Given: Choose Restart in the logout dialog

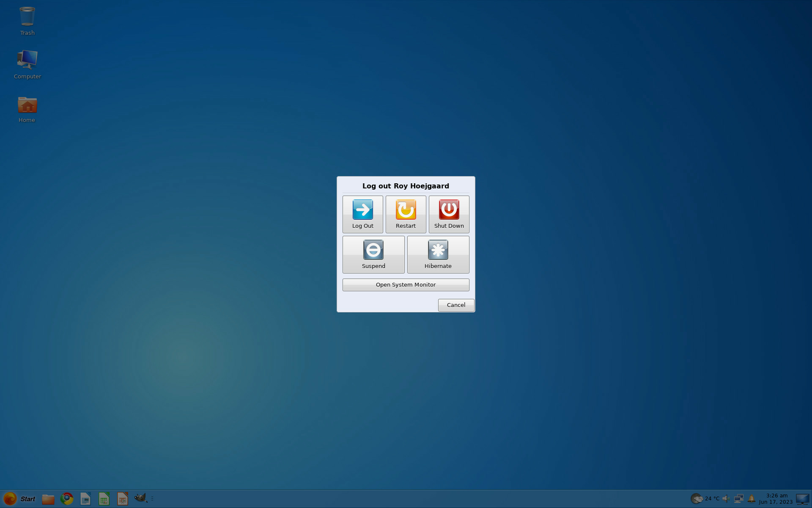Looking at the screenshot, I should pyautogui.click(x=406, y=214).
